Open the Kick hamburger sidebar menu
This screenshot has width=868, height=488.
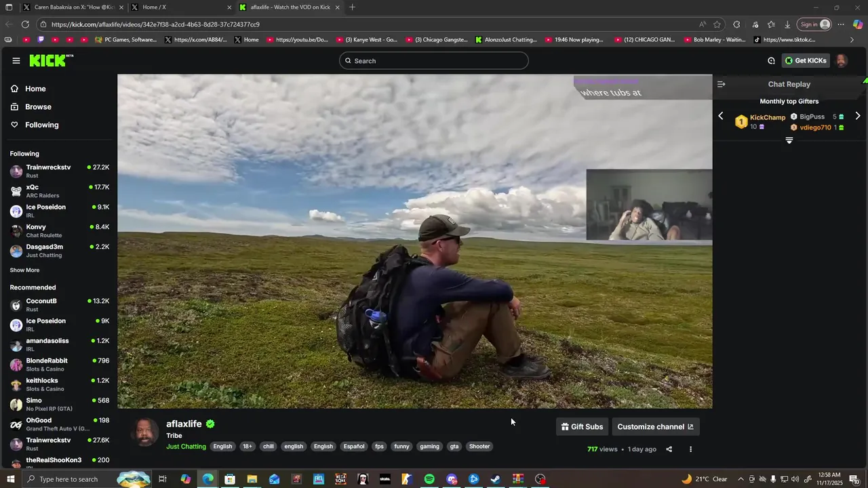tap(16, 61)
